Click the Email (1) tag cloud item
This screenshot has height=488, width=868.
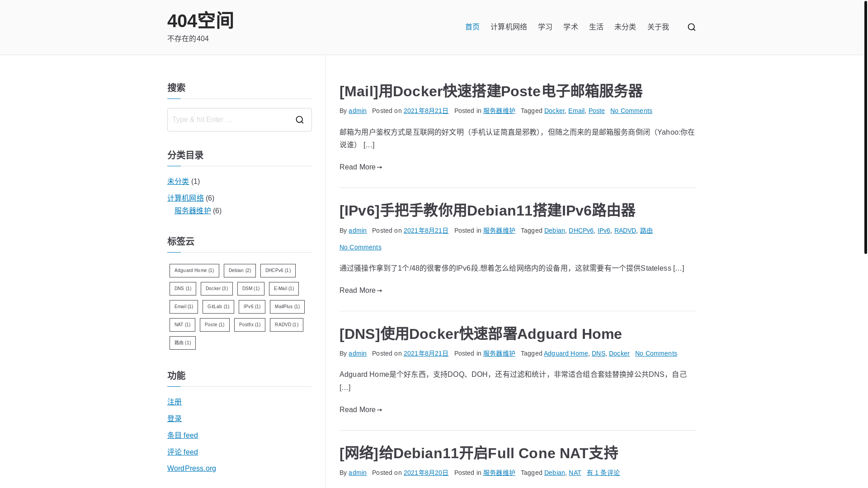tap(184, 307)
